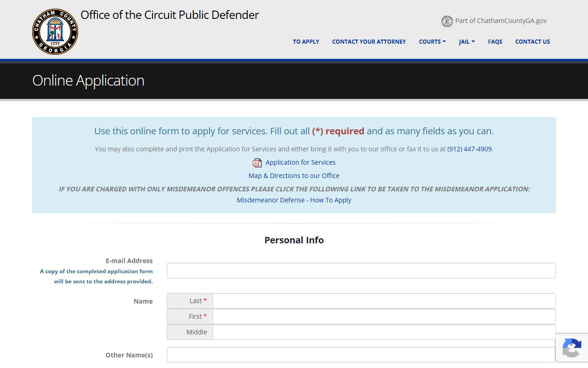Open the Application for Services PDF link
The image size is (588, 368).
click(x=300, y=162)
